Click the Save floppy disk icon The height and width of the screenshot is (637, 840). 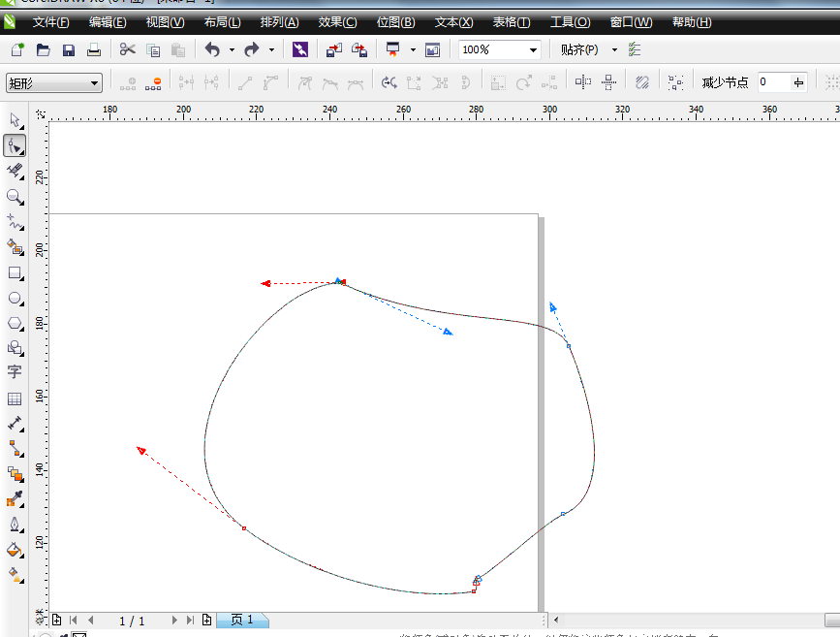pos(69,49)
